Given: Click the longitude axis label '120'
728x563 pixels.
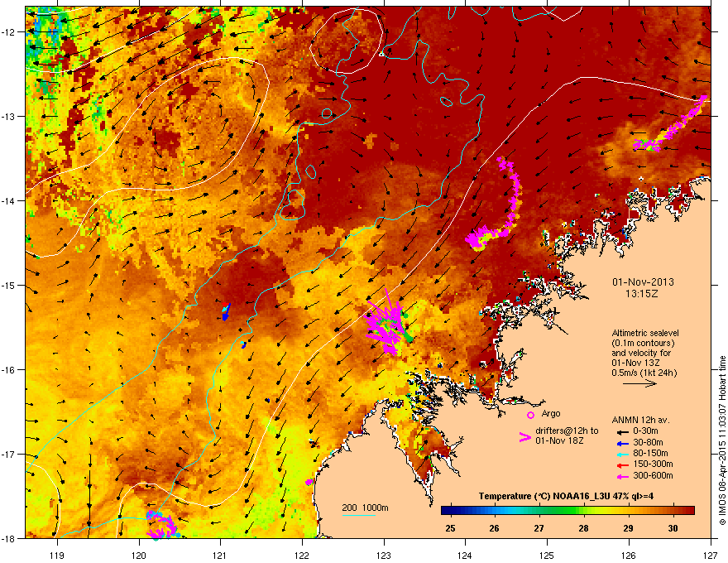Looking at the screenshot, I should click(139, 555).
